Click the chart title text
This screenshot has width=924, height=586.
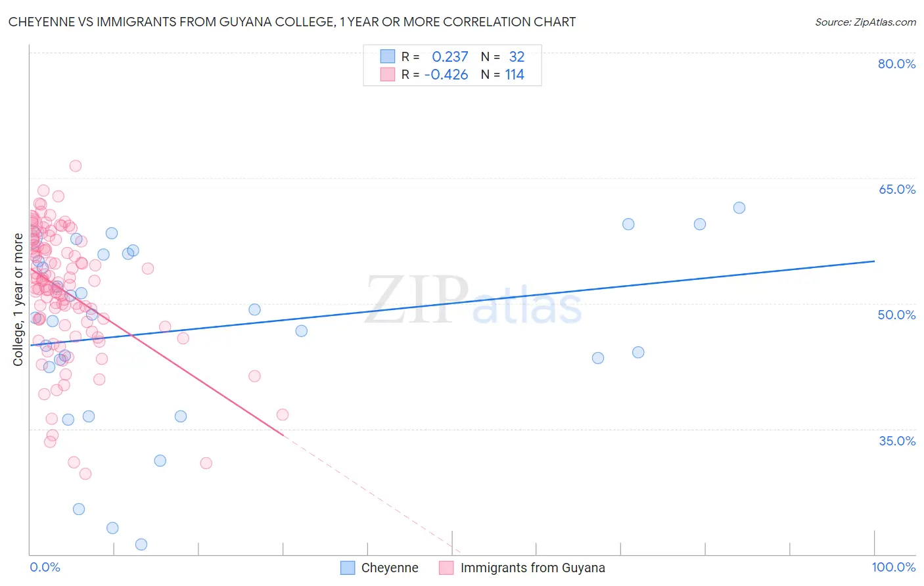pos(292,22)
